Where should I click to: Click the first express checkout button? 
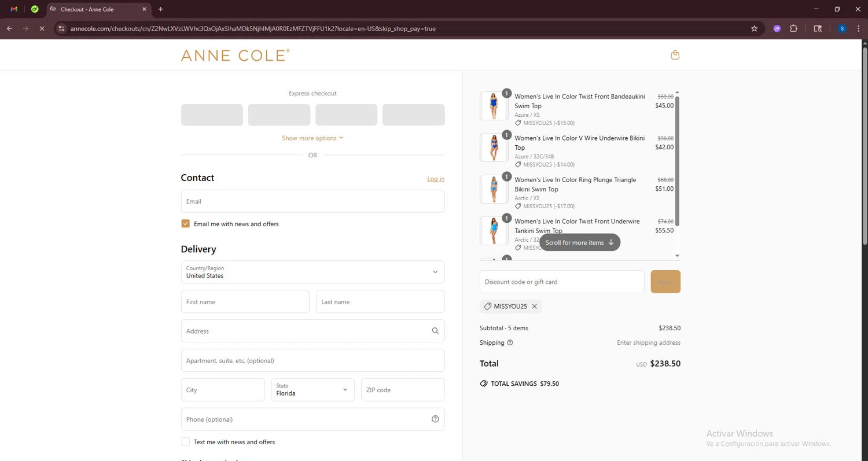[x=212, y=115]
